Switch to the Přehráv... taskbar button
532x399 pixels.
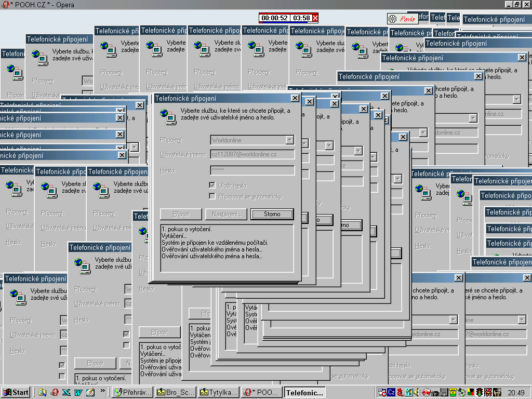(132, 393)
